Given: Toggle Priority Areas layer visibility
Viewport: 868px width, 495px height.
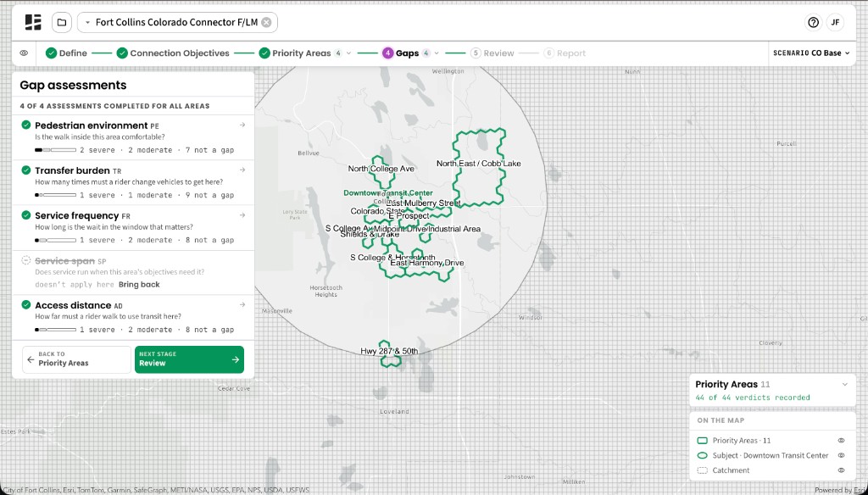Looking at the screenshot, I should click(x=841, y=441).
